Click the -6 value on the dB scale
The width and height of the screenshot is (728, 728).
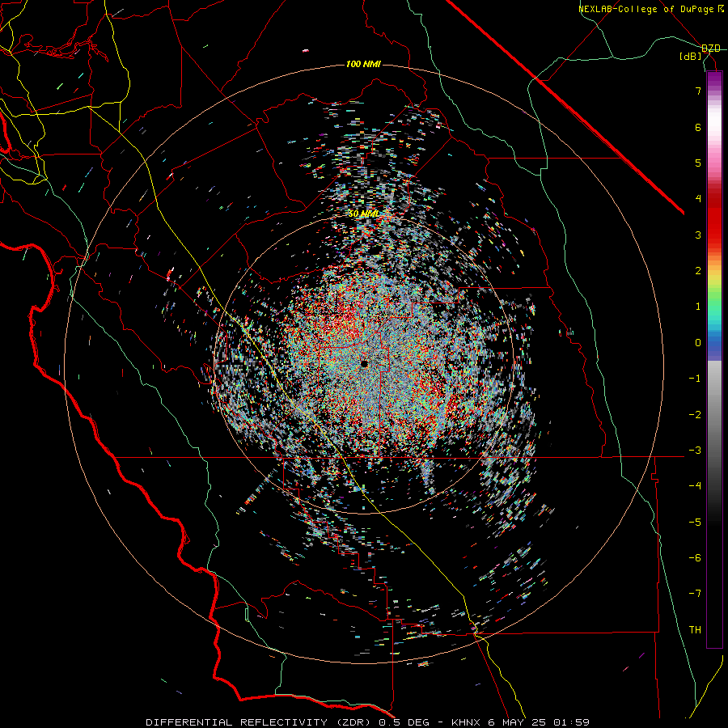[x=695, y=558]
